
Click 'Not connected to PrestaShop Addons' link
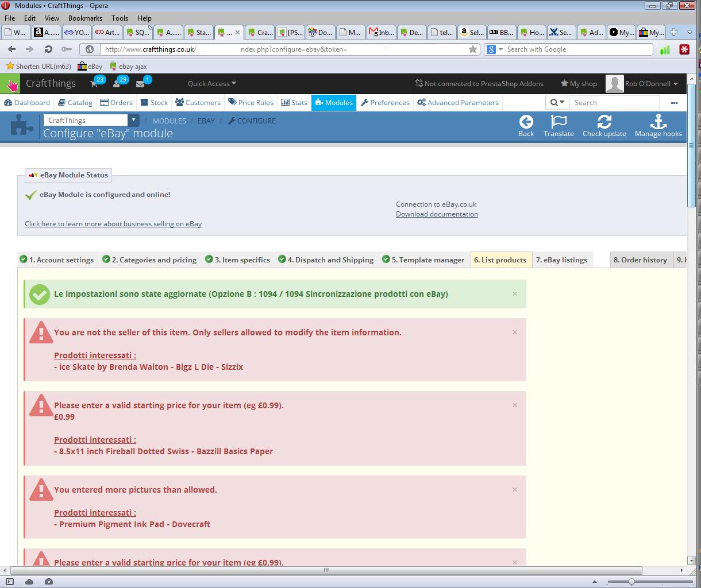(479, 84)
